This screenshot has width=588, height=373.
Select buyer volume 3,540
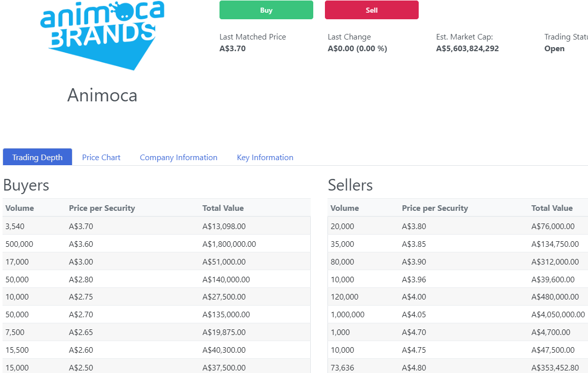click(x=15, y=227)
